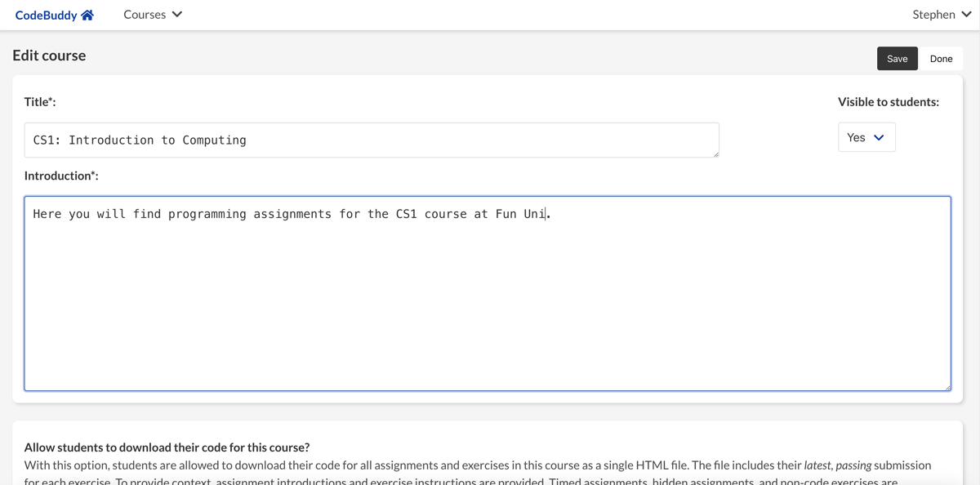Click the "Introduction*:" field label
Viewport: 980px width, 485px height.
coord(61,176)
